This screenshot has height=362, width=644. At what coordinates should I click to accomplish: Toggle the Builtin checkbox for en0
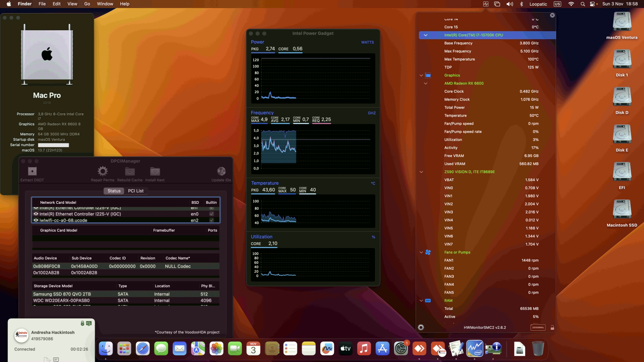tap(211, 214)
